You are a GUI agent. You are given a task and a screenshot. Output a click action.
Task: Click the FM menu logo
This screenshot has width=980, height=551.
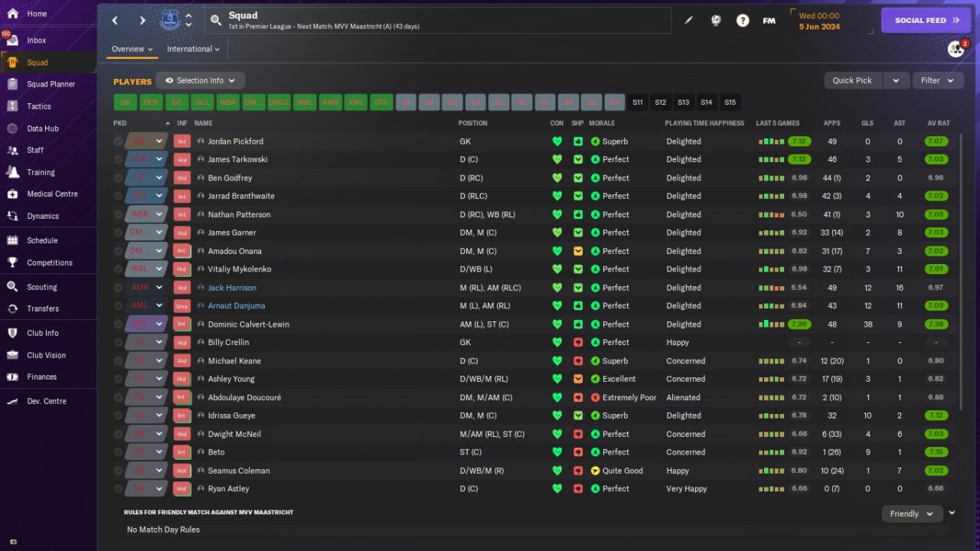(x=769, y=21)
